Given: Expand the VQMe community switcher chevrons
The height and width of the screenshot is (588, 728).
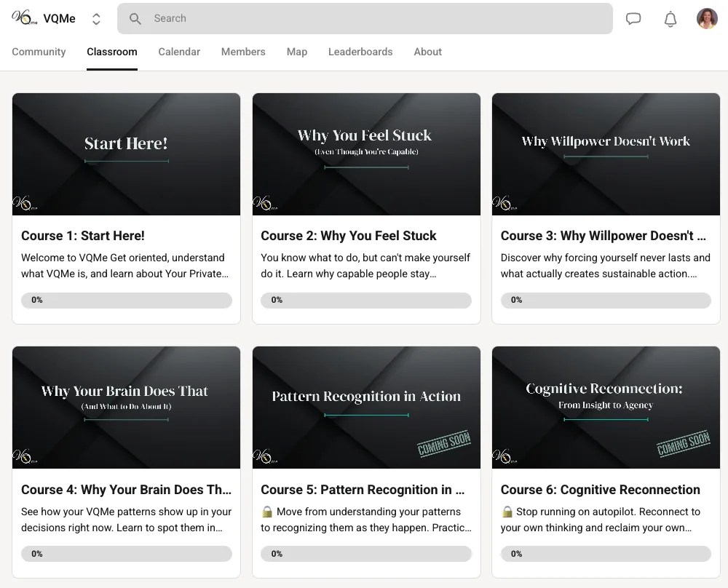Looking at the screenshot, I should pyautogui.click(x=96, y=19).
